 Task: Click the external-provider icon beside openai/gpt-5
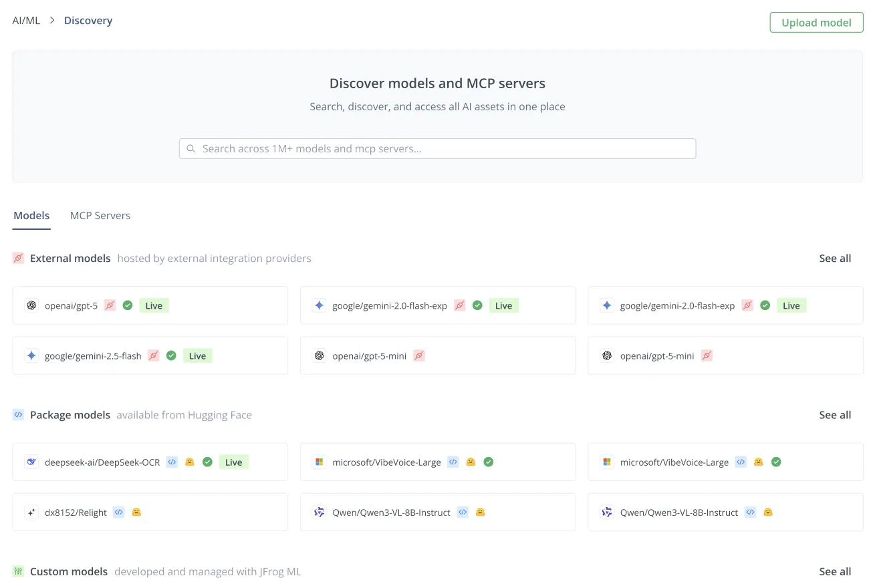pos(110,305)
